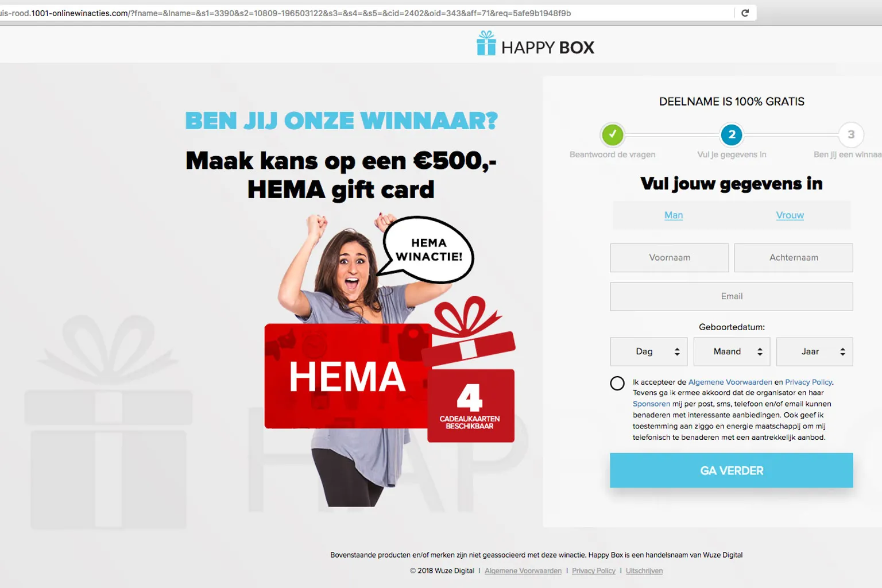Click the GA VERDER button
Viewport: 882px width, 588px height.
[732, 470]
